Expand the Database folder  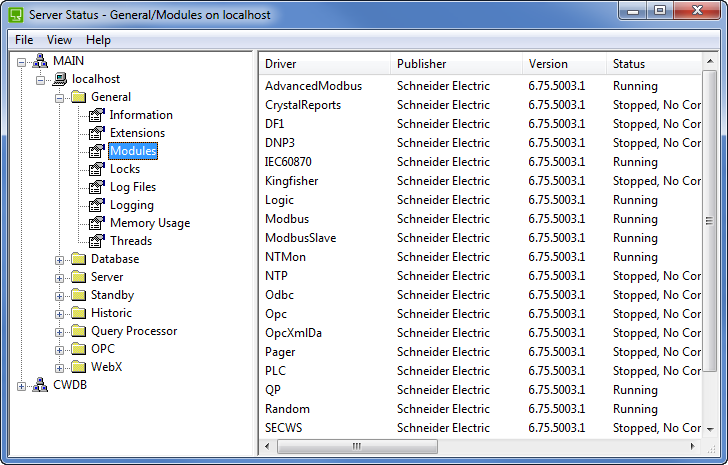[59, 260]
